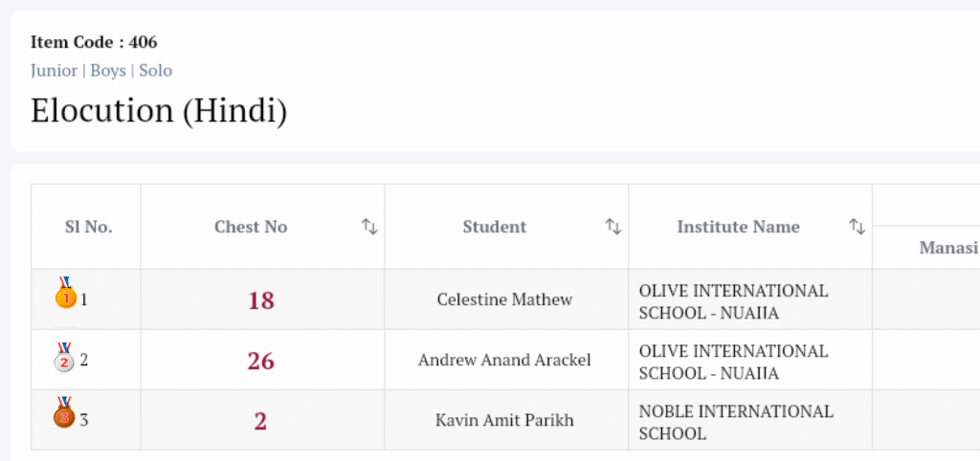This screenshot has height=461, width=980.
Task: Click the Junior | Boys | Solo subtitle
Action: [101, 71]
